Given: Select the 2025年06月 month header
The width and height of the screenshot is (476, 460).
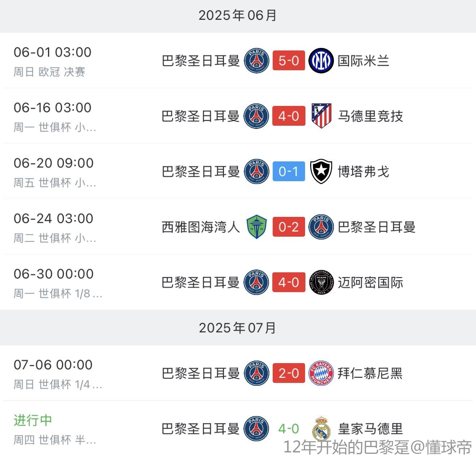Looking at the screenshot, I should pos(238,15).
